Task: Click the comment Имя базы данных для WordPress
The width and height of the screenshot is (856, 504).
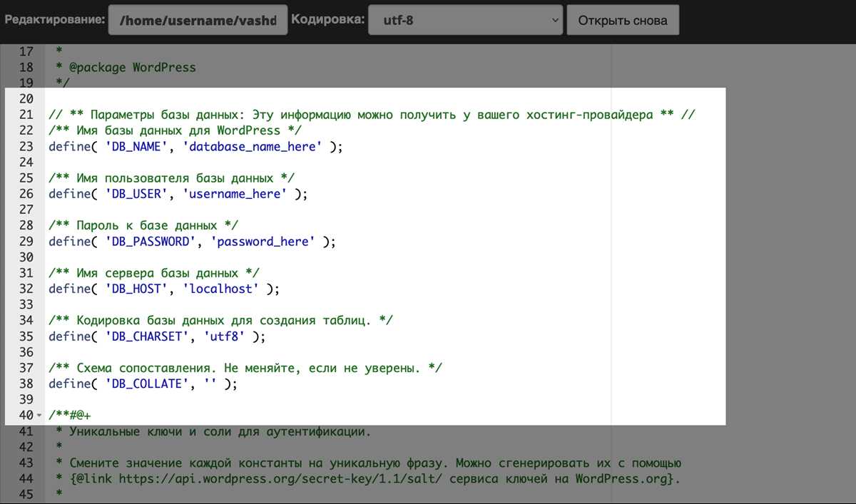Action: (x=175, y=130)
